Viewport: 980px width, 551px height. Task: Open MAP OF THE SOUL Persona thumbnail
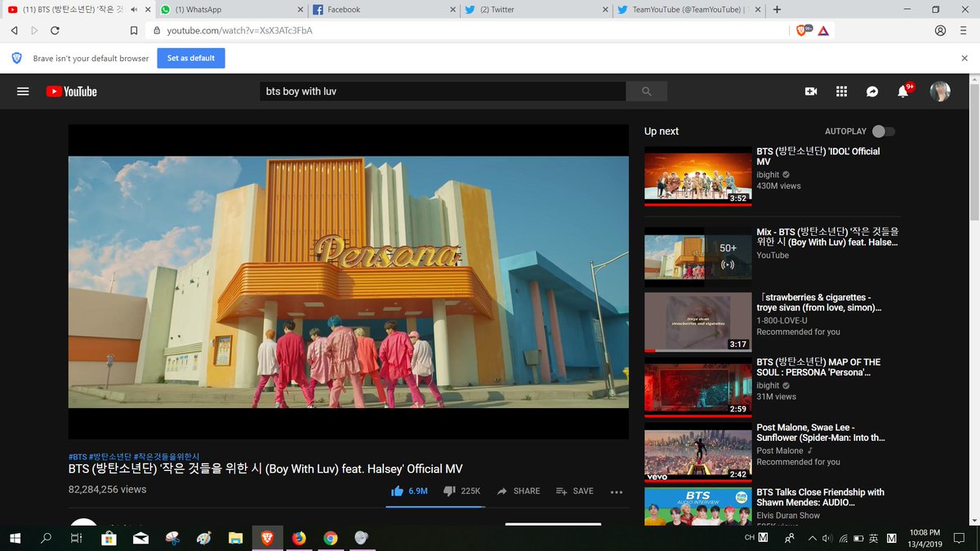698,387
